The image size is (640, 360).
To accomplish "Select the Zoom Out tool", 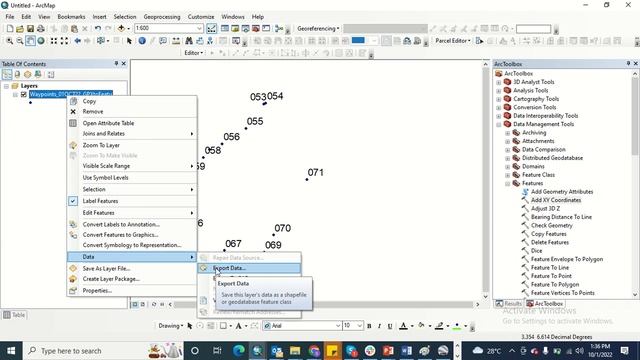I will pyautogui.click(x=20, y=41).
